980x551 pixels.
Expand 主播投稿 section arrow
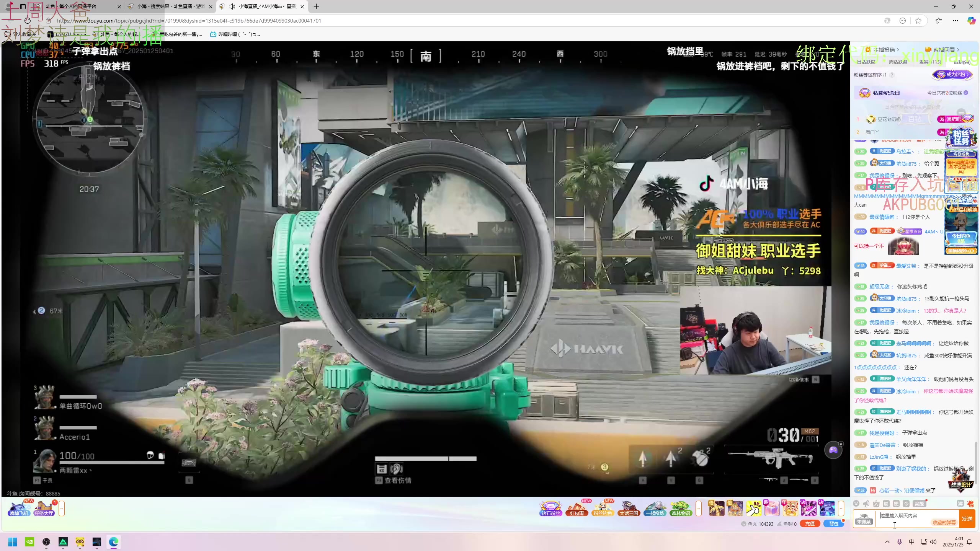898,50
